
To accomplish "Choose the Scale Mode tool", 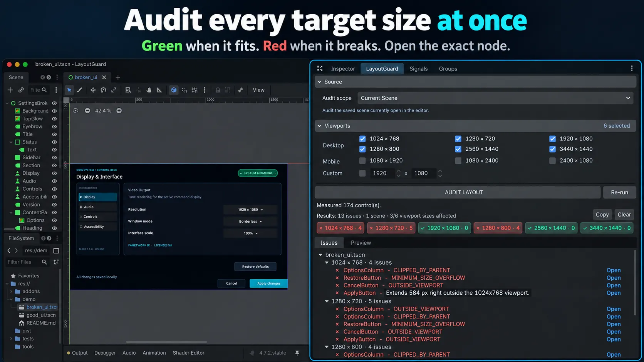I will point(114,90).
